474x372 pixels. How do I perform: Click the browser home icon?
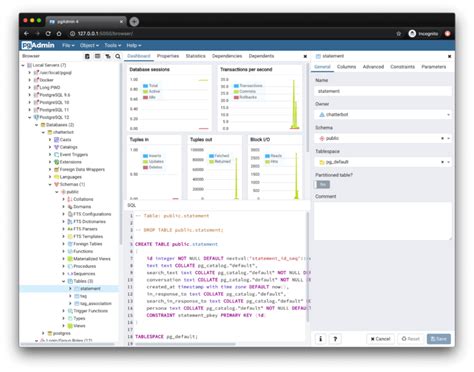(59, 33)
